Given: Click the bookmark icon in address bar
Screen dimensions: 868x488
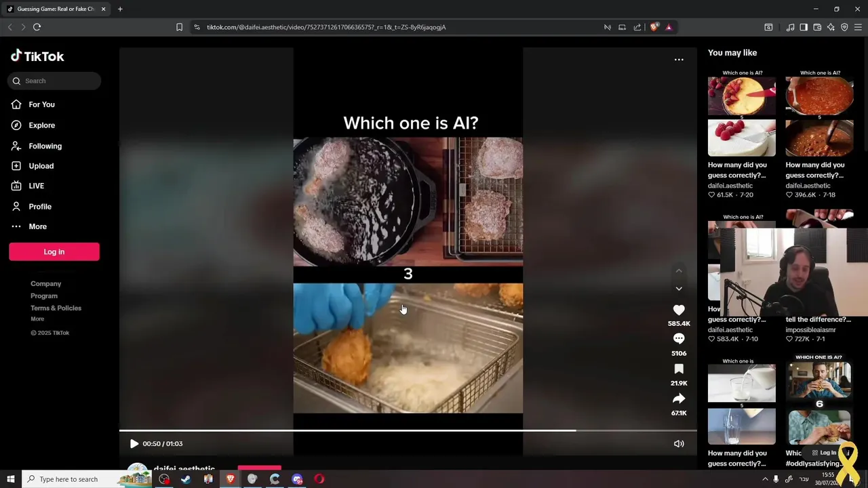Looking at the screenshot, I should (x=179, y=27).
